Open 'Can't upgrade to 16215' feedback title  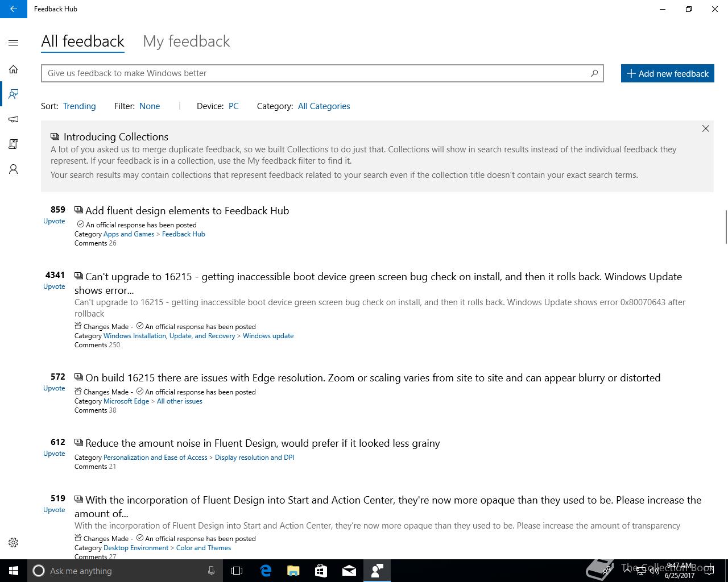point(378,284)
